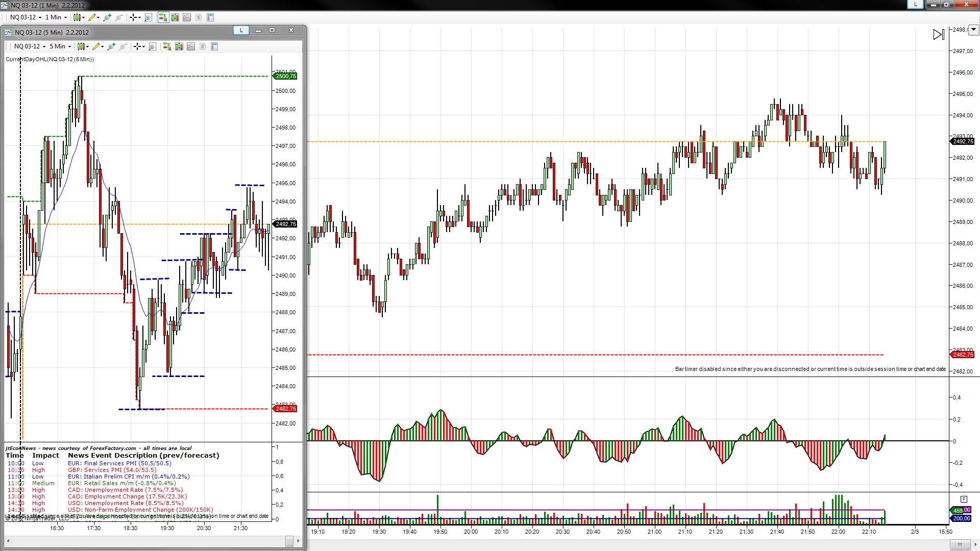Open cursor crosshair menu on 5 Min chart
This screenshot has height=551, width=980.
139,46
